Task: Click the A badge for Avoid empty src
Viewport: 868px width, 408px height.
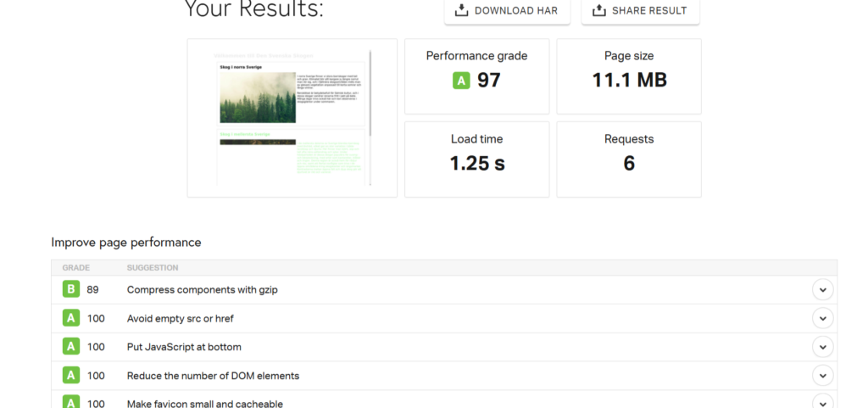Action: tap(71, 318)
